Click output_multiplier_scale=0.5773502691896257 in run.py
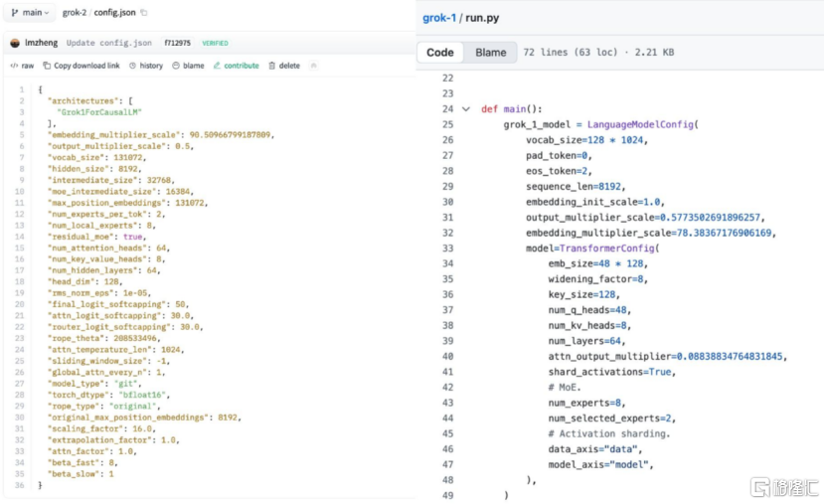Viewport: 825px width, 504px height. [x=645, y=218]
